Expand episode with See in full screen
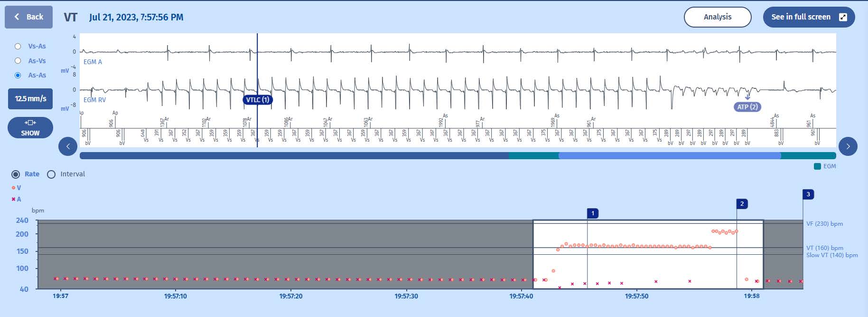The height and width of the screenshot is (317, 868). pos(808,17)
